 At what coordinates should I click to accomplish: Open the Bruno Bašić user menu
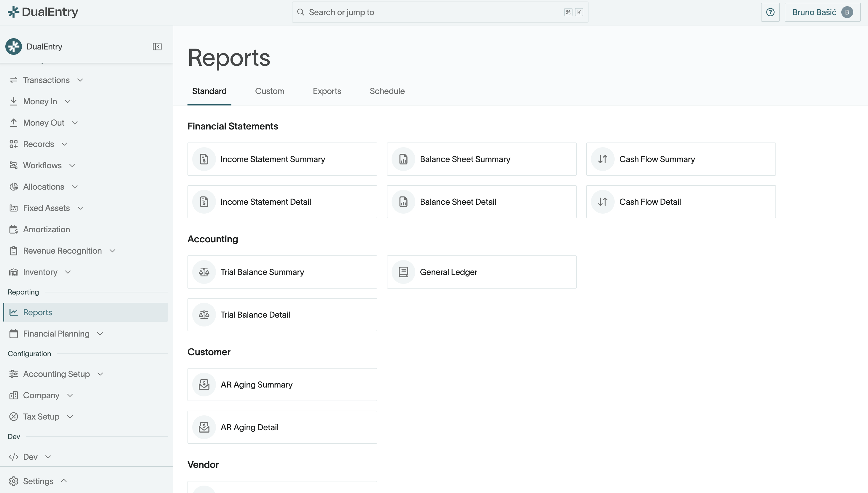coord(822,12)
